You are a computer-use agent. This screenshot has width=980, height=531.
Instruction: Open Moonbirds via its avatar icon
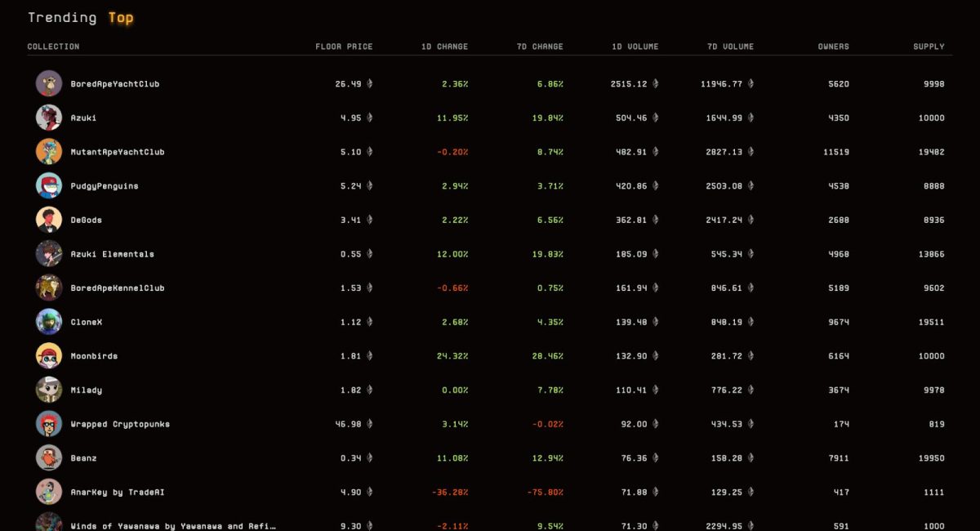tap(49, 356)
